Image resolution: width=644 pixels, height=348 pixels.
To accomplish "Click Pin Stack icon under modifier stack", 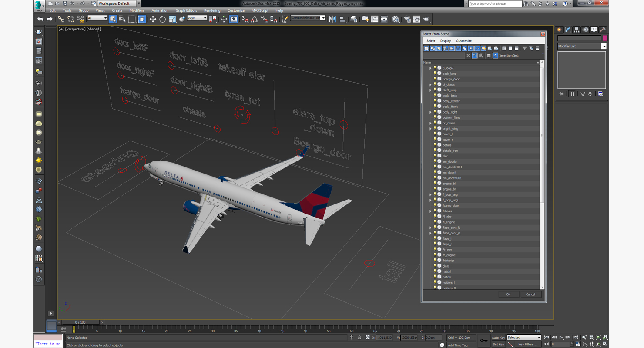I will coord(561,94).
